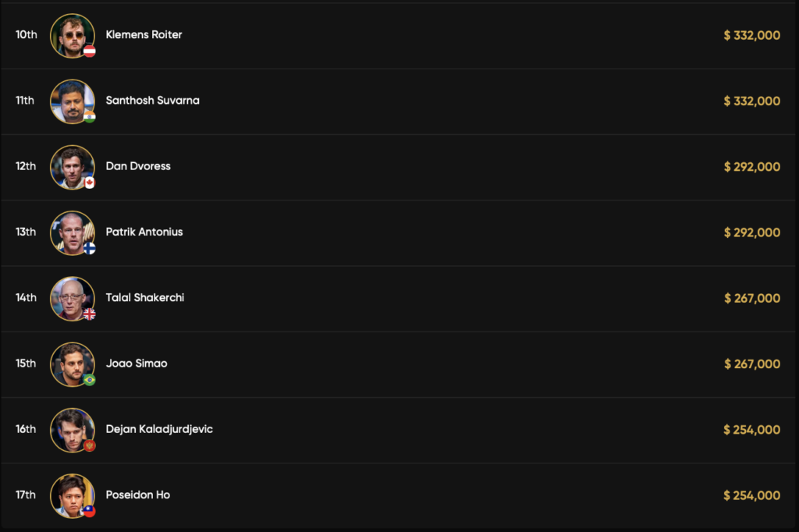
Task: Open the Dan Dvoress player name link
Action: point(138,166)
